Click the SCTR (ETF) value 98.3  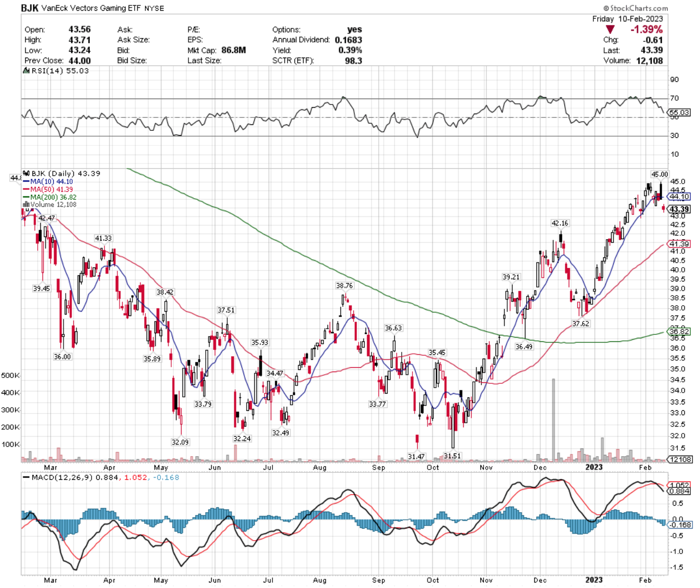click(353, 61)
